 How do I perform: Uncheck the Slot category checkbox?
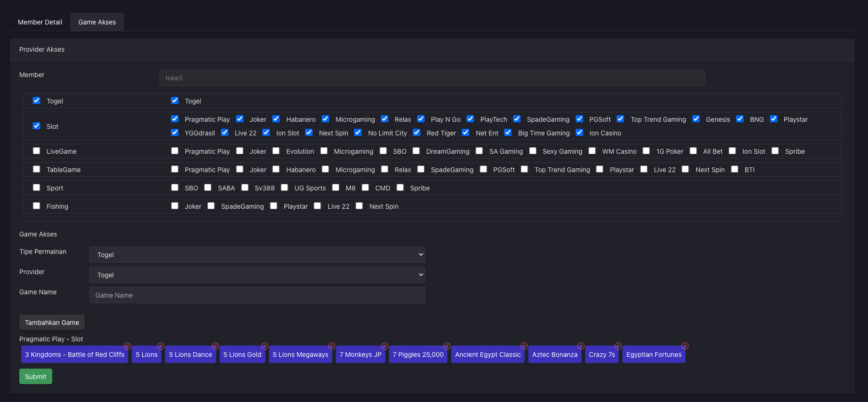36,126
